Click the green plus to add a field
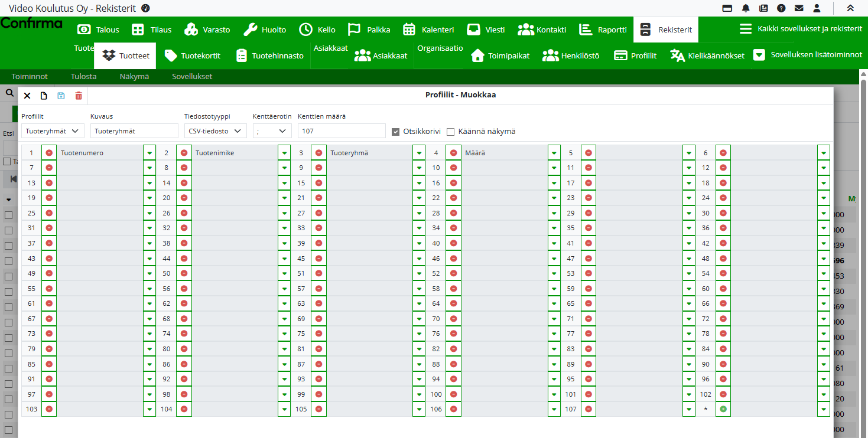The image size is (868, 438). (723, 409)
